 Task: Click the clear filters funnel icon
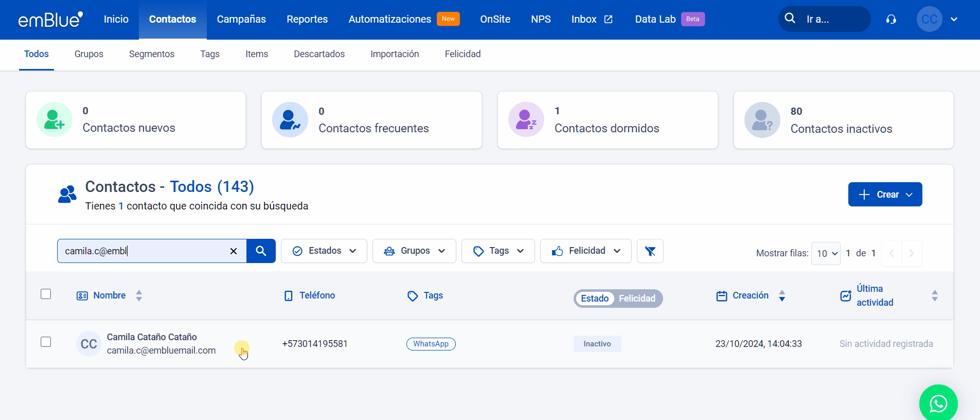click(650, 251)
